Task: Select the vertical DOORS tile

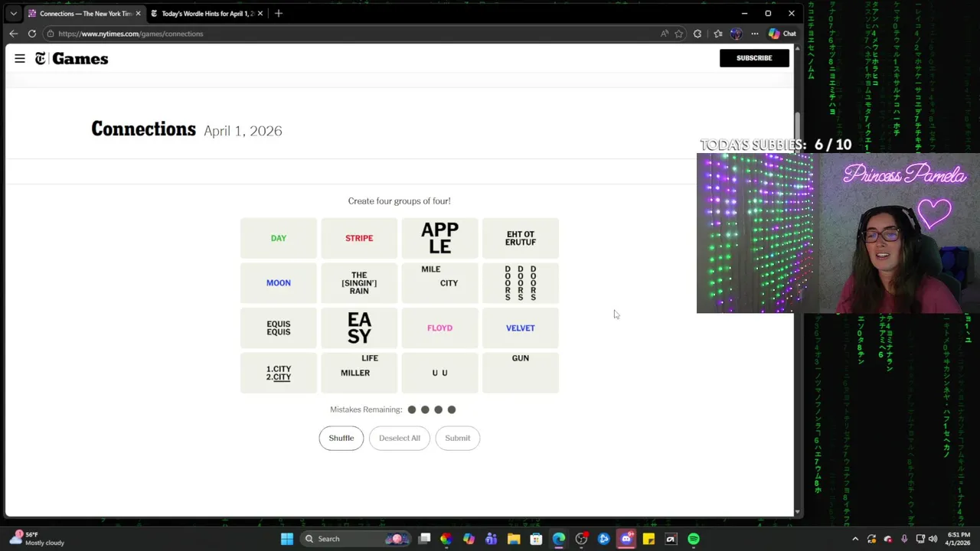Action: [x=521, y=283]
